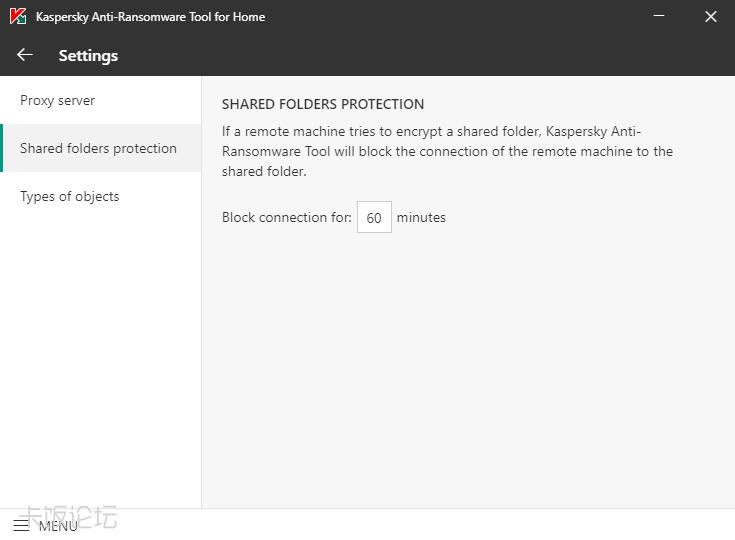Click the Settings header title

click(88, 55)
